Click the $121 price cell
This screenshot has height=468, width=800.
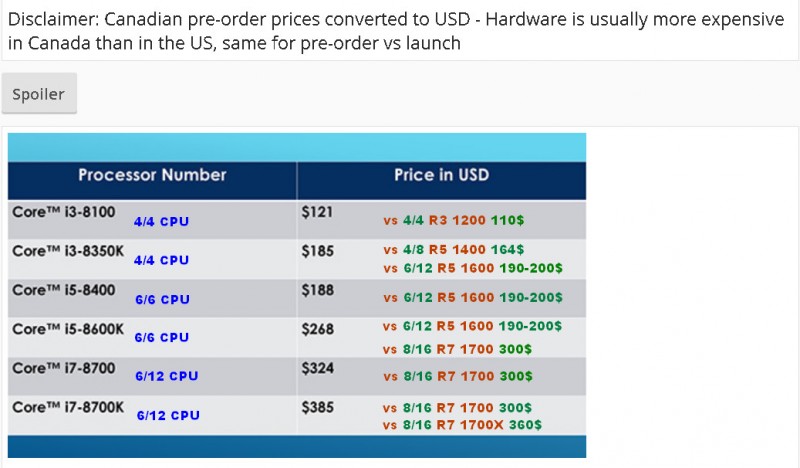pos(317,212)
